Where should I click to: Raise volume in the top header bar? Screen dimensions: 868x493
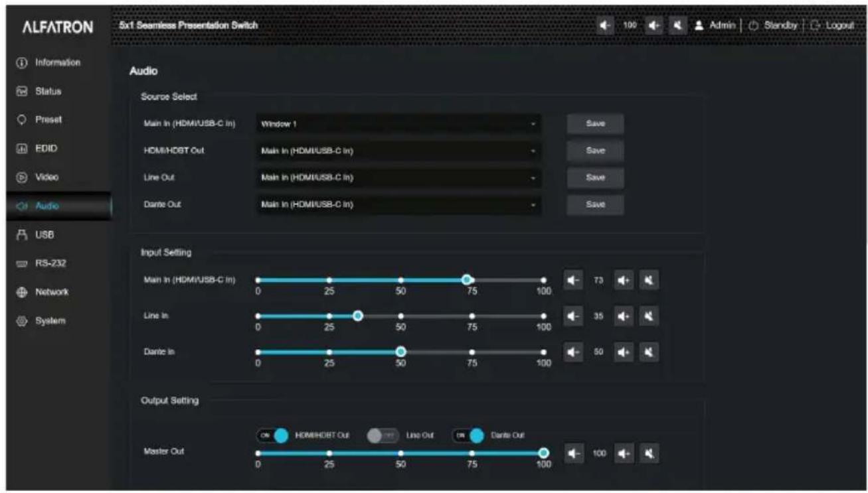pyautogui.click(x=653, y=25)
